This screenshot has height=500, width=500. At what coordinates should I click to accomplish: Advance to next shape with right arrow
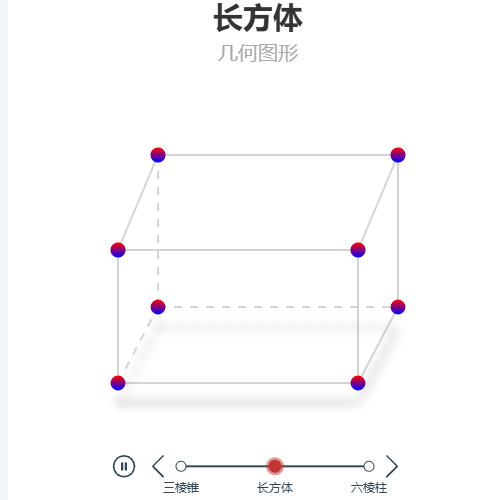pos(392,466)
